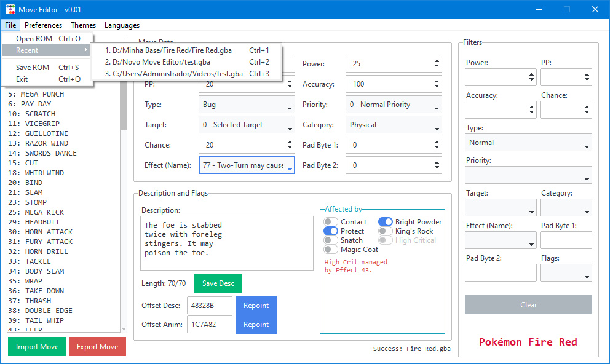Toggle the Contact flag switch
This screenshot has height=364, width=610.
[331, 222]
